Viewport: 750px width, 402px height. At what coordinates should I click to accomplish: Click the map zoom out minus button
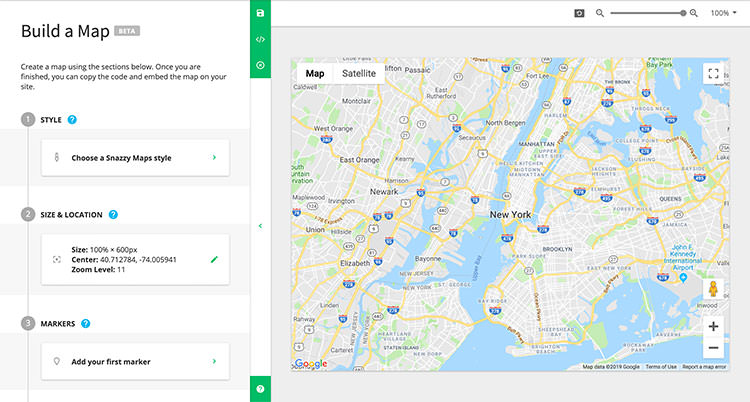pos(712,348)
